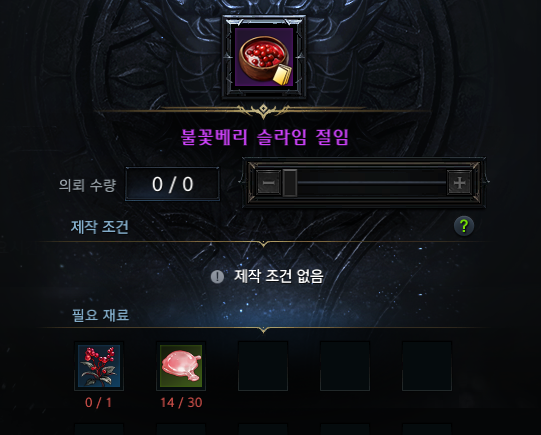Increase quantity with the plus button
The image size is (541, 435).
[x=459, y=182]
